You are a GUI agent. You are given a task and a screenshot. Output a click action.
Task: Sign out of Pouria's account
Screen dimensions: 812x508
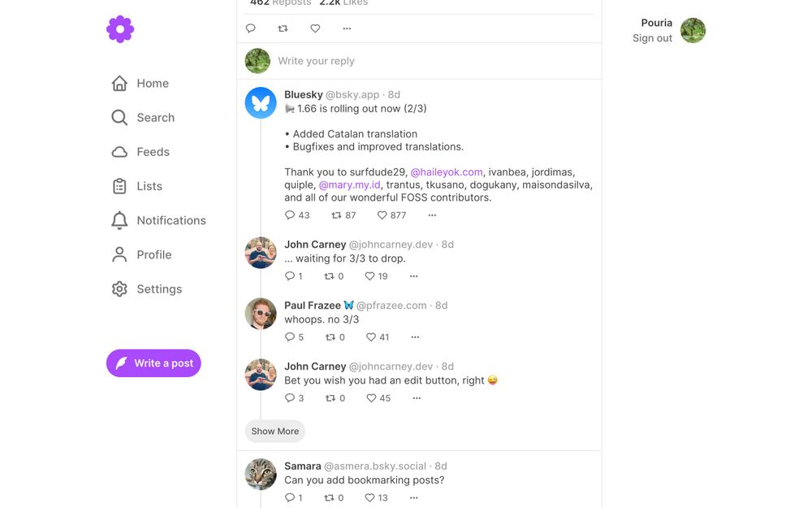click(652, 37)
